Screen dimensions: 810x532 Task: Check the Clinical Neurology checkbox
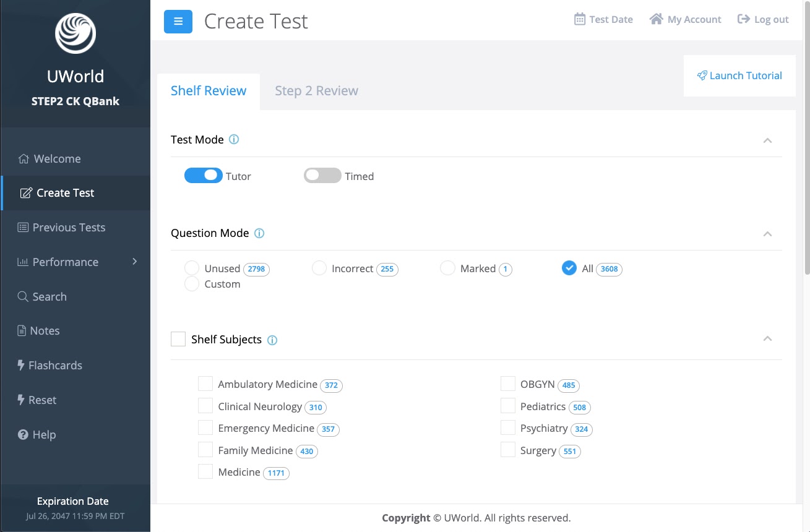tap(205, 406)
